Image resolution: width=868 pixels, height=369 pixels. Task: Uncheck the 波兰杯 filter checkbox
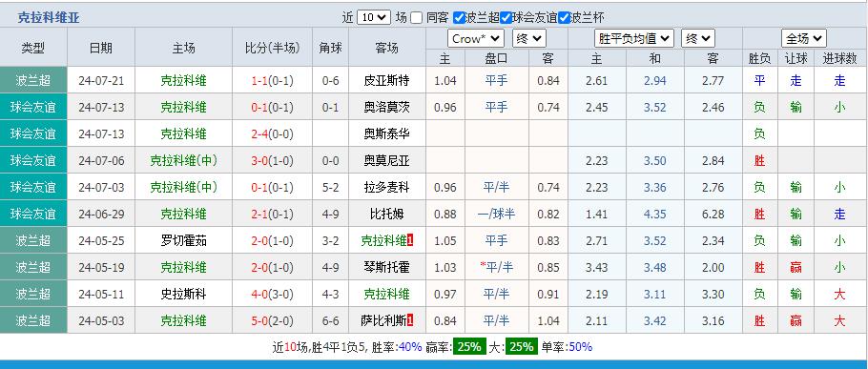coord(564,18)
